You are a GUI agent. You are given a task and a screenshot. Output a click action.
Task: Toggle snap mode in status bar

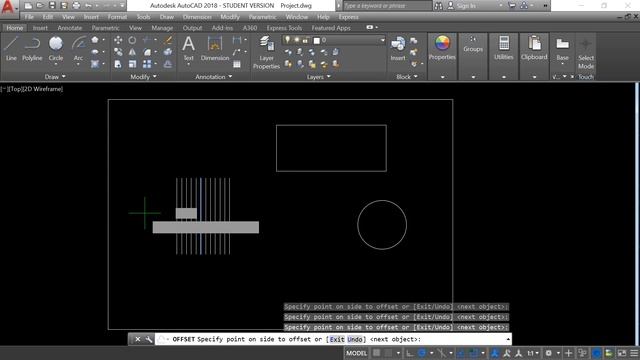coord(388,353)
